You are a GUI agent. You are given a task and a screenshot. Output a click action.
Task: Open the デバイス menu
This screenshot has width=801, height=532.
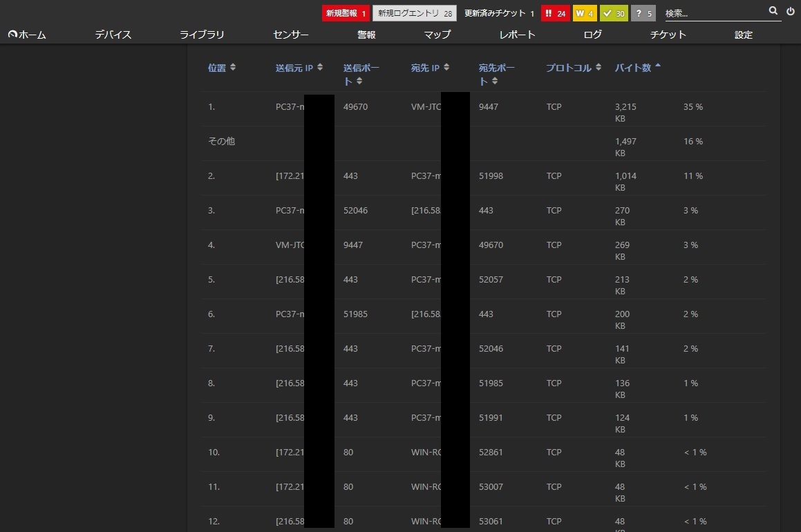coord(113,35)
